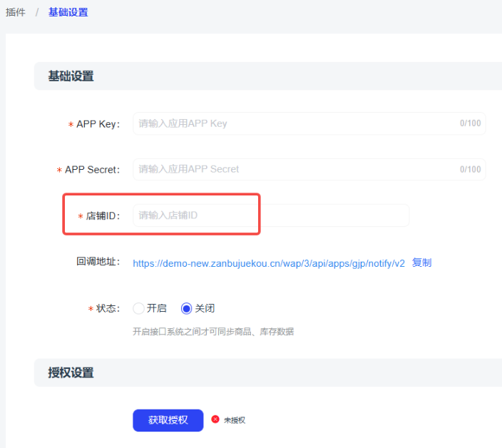This screenshot has width=502, height=448.
Task: Click the 状态 field label
Action: (x=108, y=309)
